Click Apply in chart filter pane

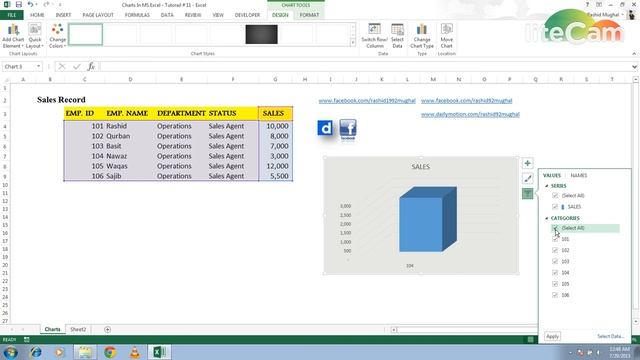click(552, 336)
